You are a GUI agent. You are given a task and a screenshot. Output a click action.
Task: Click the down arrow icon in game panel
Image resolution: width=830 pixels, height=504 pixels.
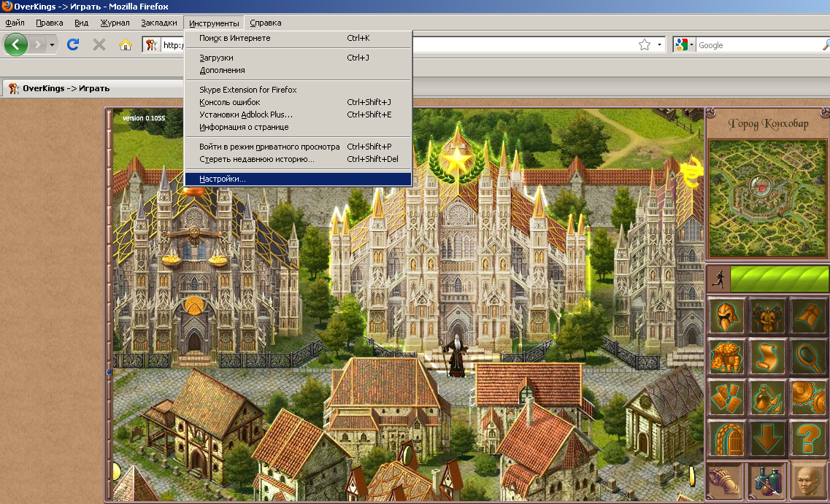tap(767, 439)
